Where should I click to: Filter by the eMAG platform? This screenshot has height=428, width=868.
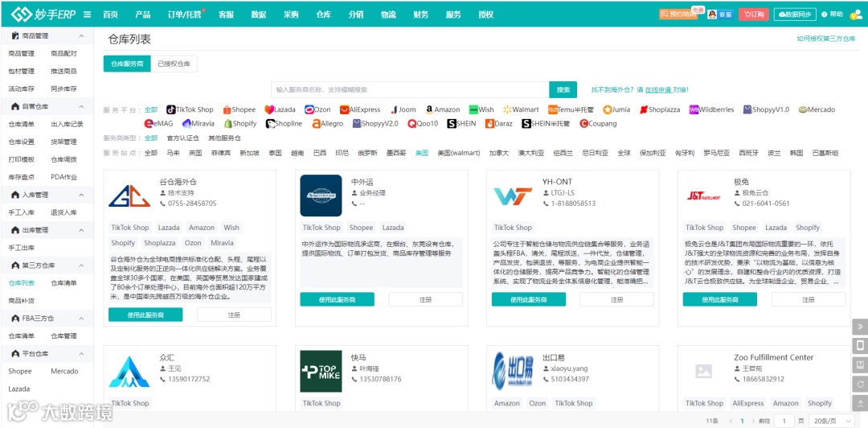pos(159,124)
